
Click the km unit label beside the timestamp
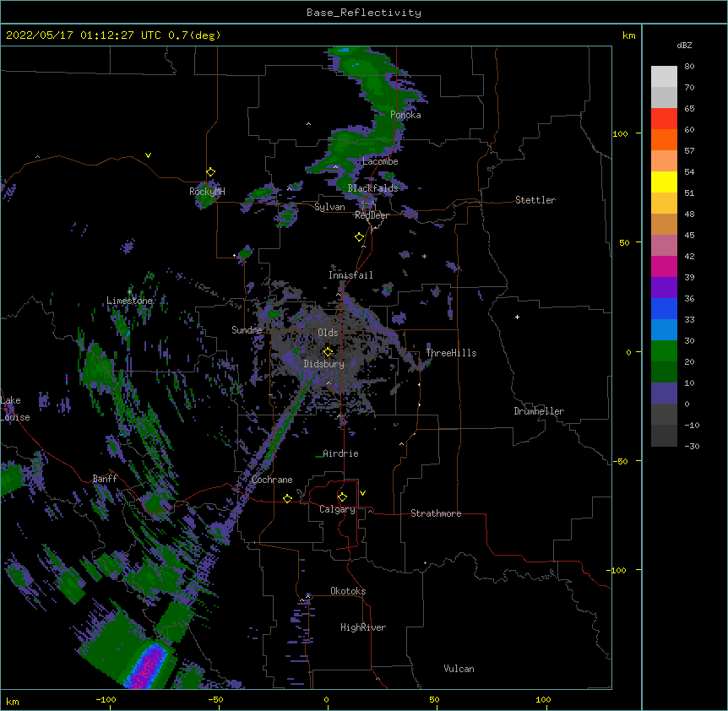[629, 35]
